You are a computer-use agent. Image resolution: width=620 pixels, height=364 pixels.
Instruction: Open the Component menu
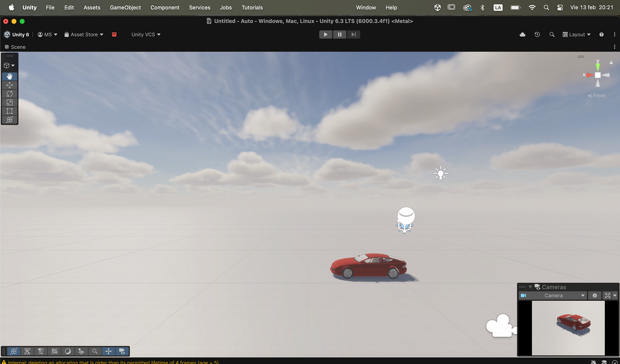(165, 7)
